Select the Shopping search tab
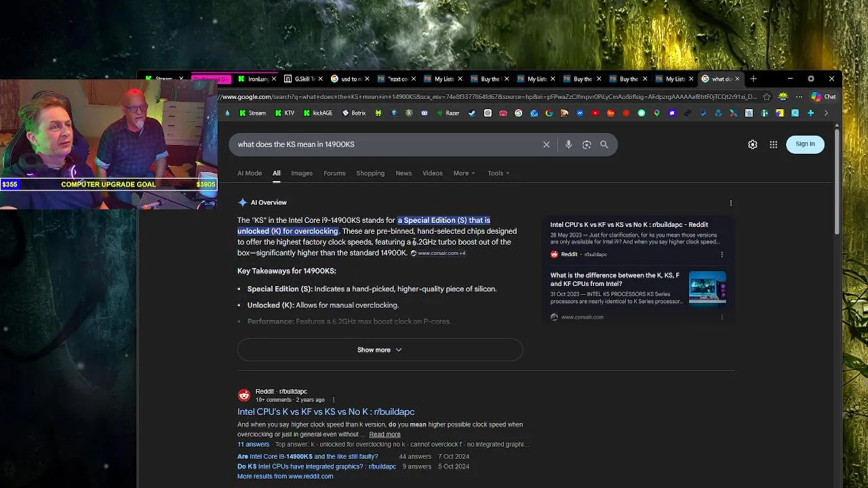Screen dimensions: 868x488 tap(370, 174)
